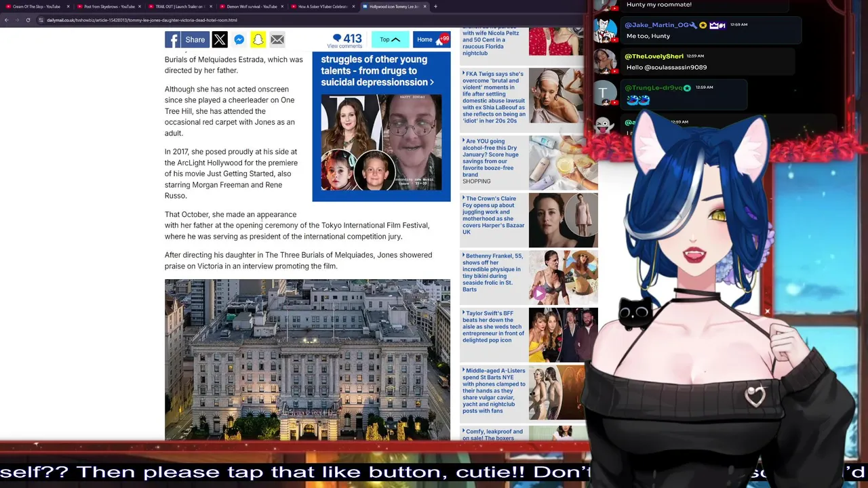Screen dimensions: 868x488
Task: Play Bethenny Frankel video thumbnail
Action: pos(564,277)
